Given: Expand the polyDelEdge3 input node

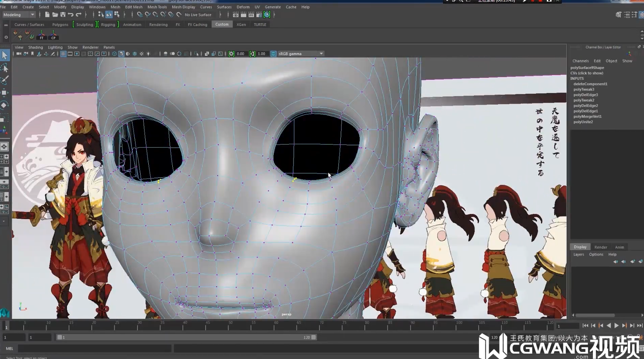Looking at the screenshot, I should click(x=586, y=95).
